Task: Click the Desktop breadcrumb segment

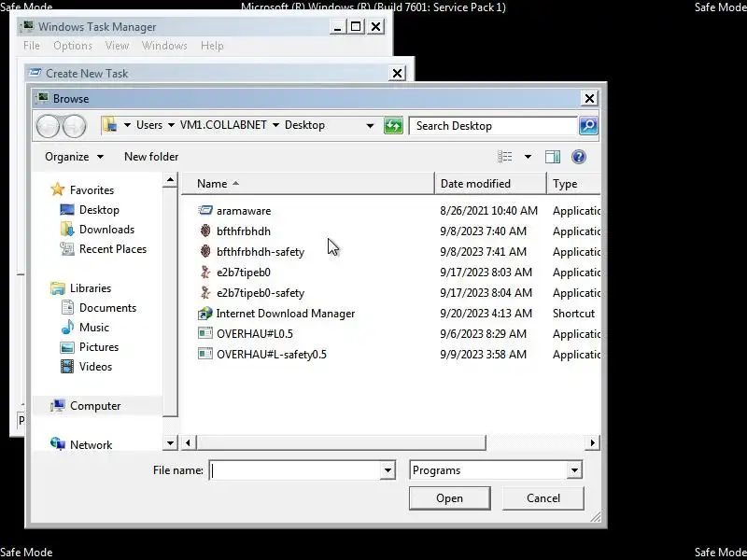Action: pyautogui.click(x=304, y=125)
